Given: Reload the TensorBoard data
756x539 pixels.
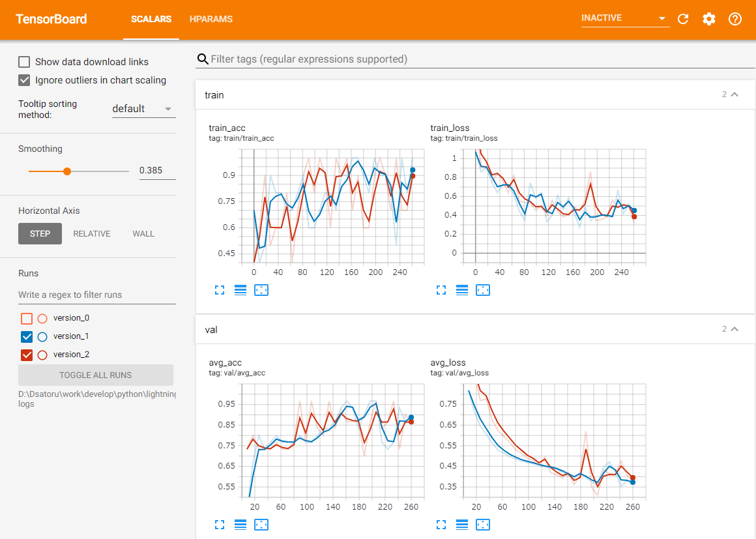Looking at the screenshot, I should click(x=683, y=19).
